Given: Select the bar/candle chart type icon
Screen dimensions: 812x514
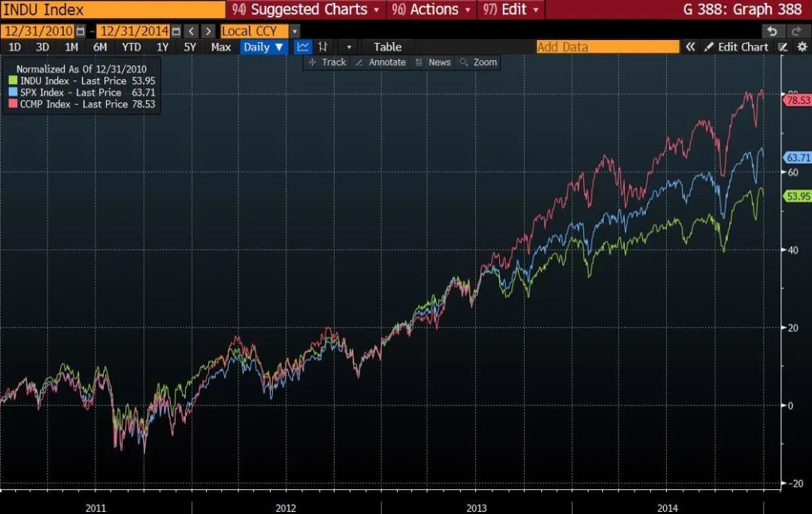Looking at the screenshot, I should click(323, 47).
